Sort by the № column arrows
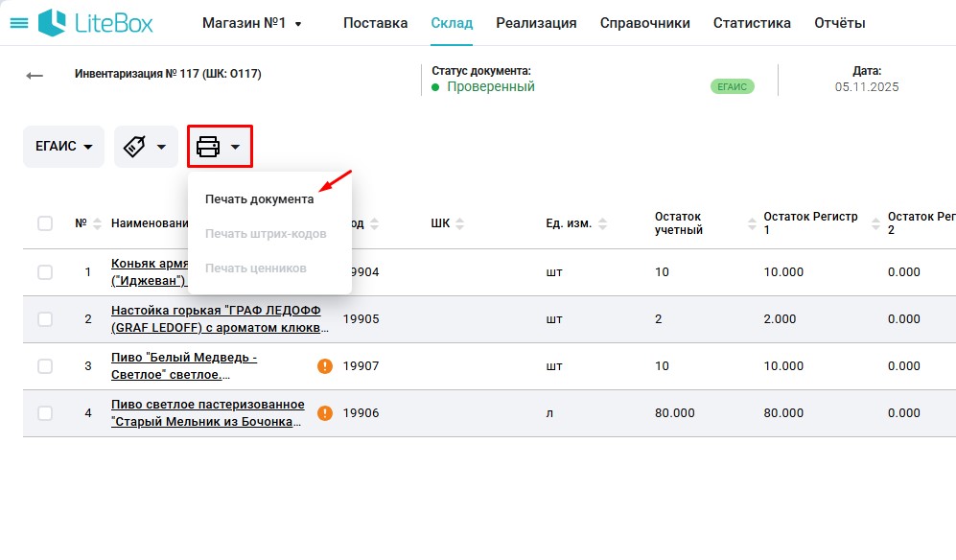The image size is (956, 560). [96, 223]
